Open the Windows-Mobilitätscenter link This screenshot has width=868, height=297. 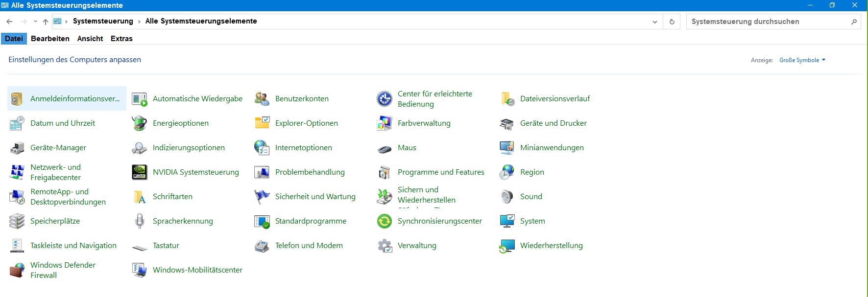tap(197, 270)
